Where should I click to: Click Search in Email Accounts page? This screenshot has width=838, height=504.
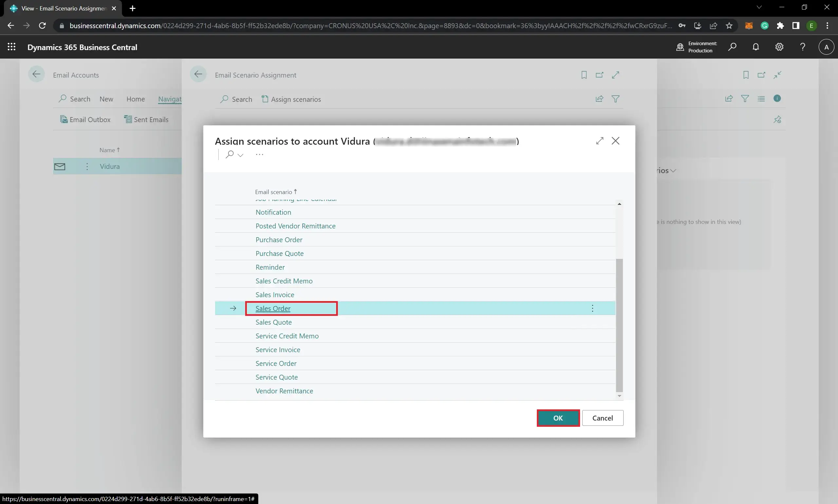pos(74,99)
